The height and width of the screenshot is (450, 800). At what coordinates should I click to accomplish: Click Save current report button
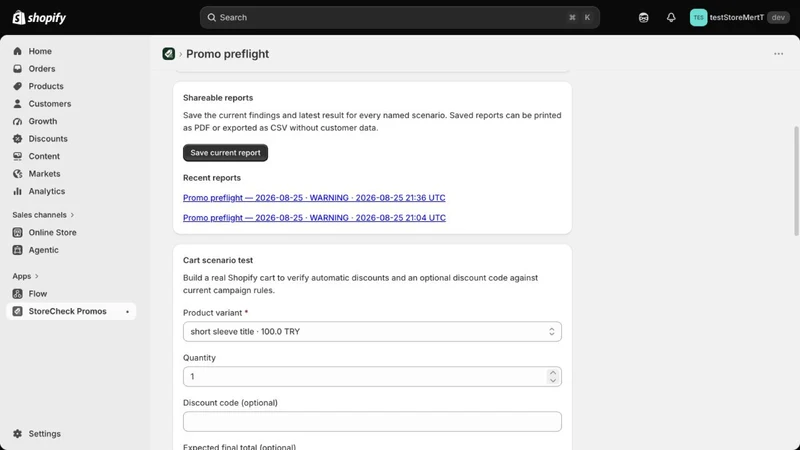(225, 153)
